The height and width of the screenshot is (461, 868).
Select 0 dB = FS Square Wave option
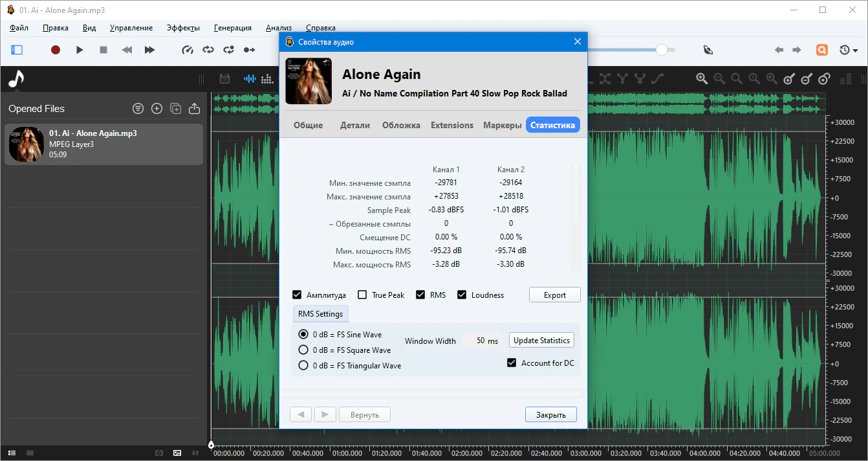click(303, 350)
